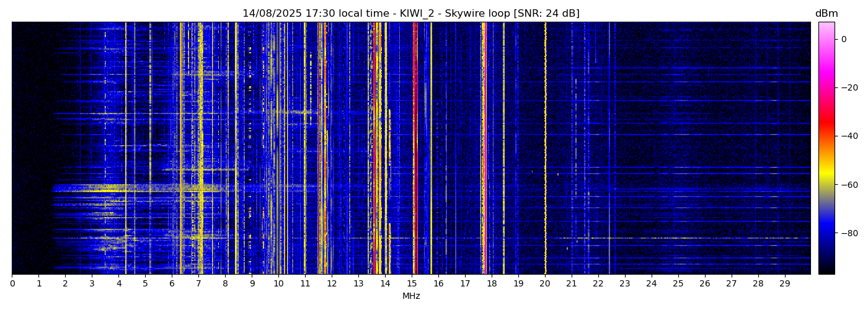Click the 10 tick on frequency axis
Screen dimensions: 868x310
coord(278,284)
